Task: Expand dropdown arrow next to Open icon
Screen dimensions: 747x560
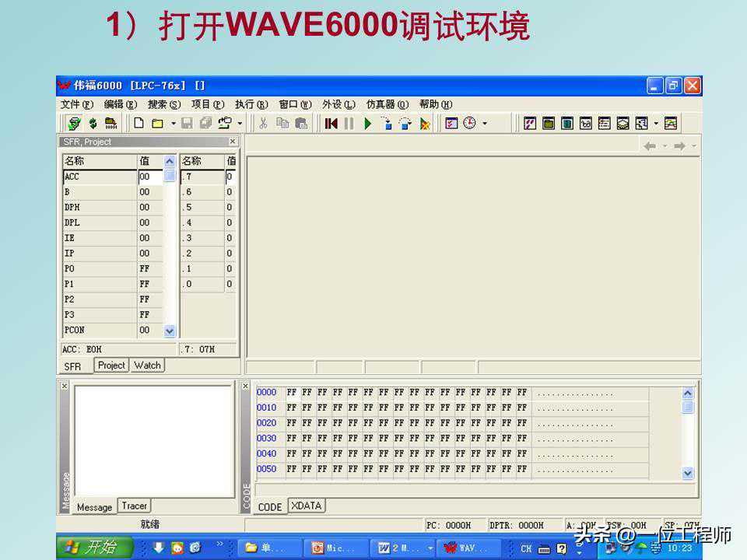Action: [x=172, y=124]
